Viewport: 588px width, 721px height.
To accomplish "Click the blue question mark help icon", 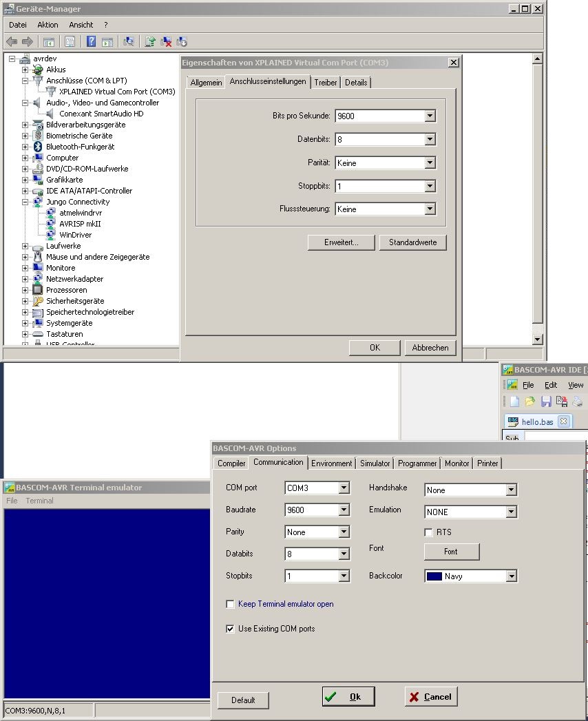I will (91, 41).
